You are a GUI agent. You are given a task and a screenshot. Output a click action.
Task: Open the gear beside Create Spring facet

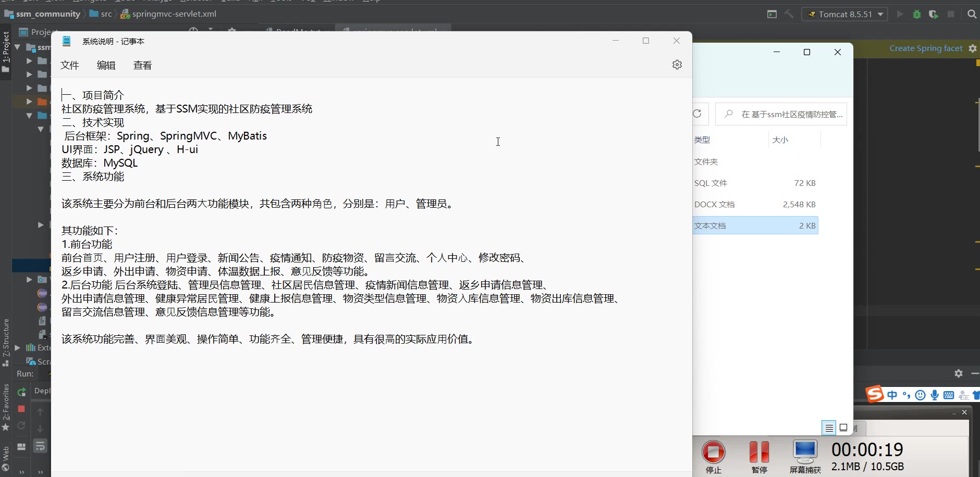coord(973,48)
